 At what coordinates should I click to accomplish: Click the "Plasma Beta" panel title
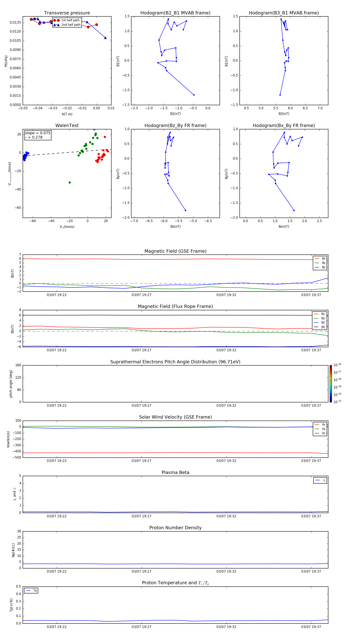(175, 473)
